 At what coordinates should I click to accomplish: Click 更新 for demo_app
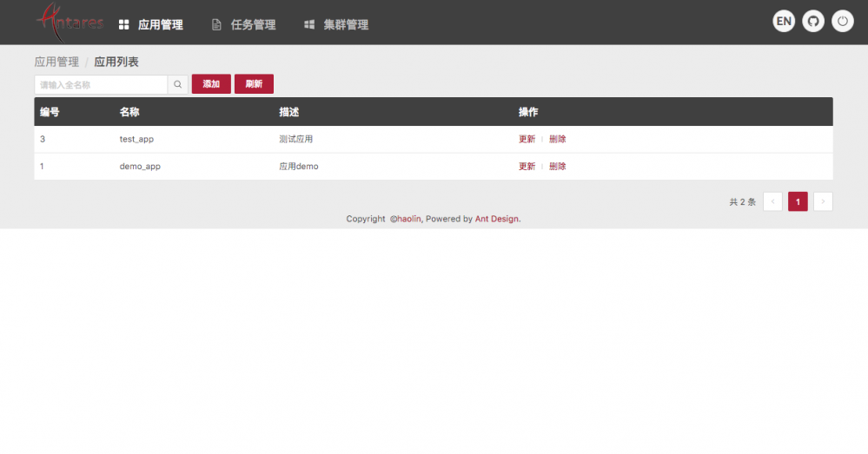(527, 167)
